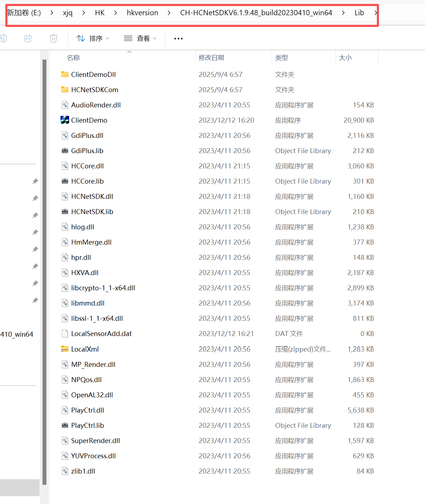Click the OpenAL32.dll file icon
This screenshot has height=504, width=425.
[x=65, y=395]
